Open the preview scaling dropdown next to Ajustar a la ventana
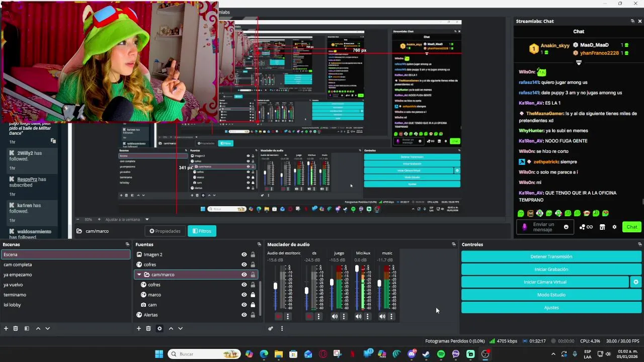Screen dimensions: 644x362 pyautogui.click(x=147, y=219)
